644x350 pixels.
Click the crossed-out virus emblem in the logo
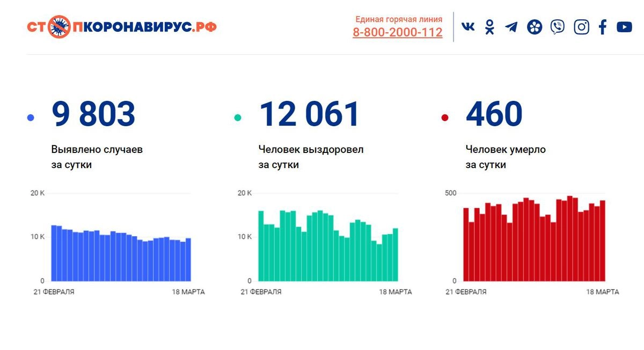(x=59, y=26)
